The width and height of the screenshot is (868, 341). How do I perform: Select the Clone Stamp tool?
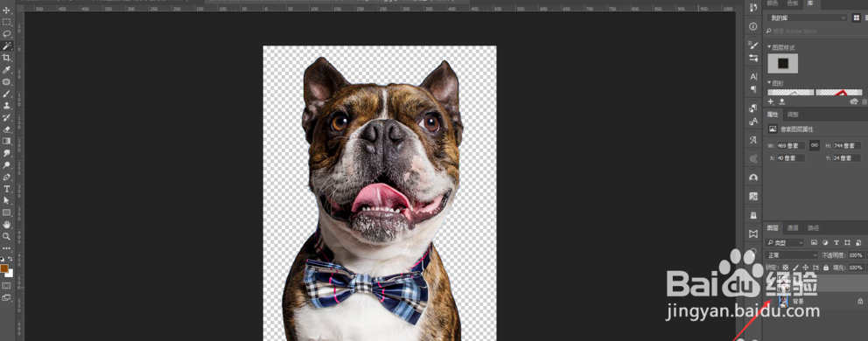coord(7,106)
